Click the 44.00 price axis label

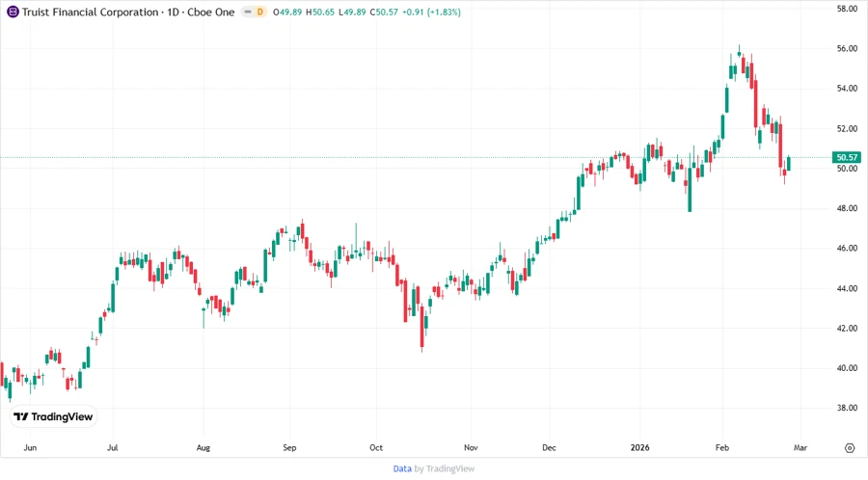847,288
